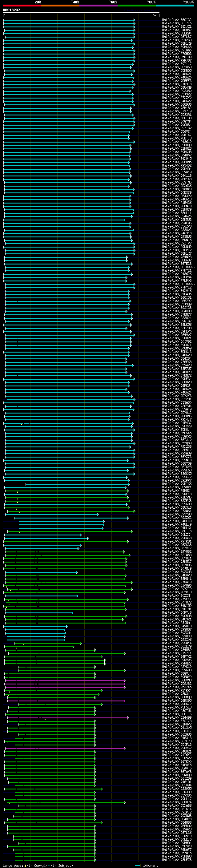
Task: Select the UniRef100_P46310 label
Action: (x=177, y=233)
